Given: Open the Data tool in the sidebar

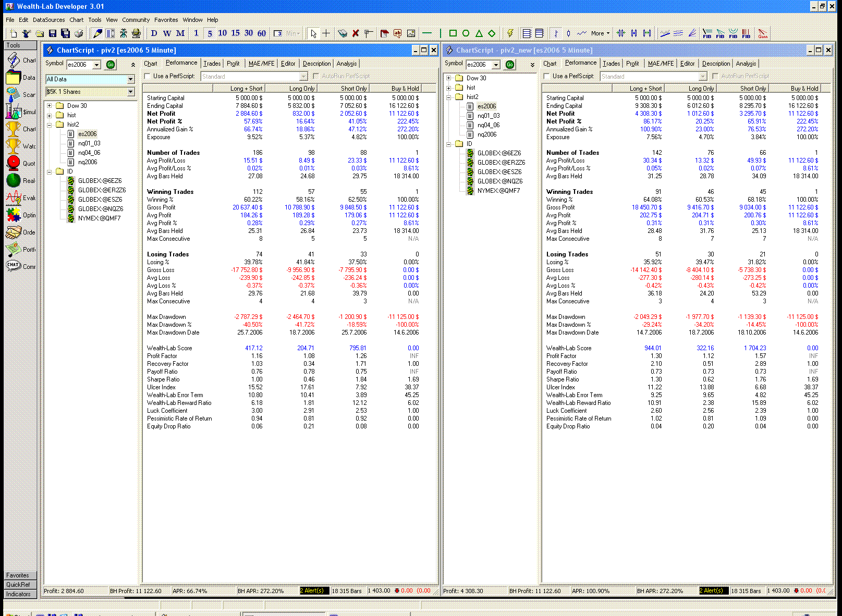Looking at the screenshot, I should [x=21, y=78].
